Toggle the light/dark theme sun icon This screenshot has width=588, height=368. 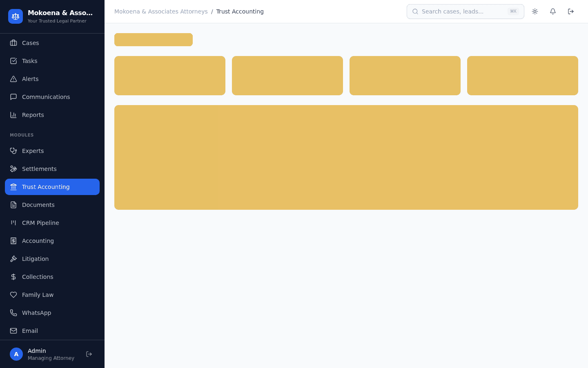coord(535,11)
